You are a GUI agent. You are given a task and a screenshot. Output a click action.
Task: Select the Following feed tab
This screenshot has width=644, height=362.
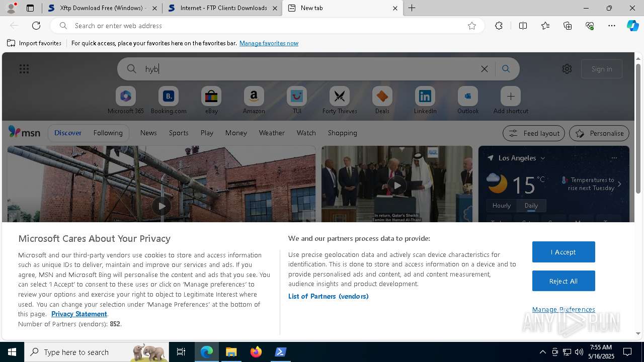click(108, 133)
